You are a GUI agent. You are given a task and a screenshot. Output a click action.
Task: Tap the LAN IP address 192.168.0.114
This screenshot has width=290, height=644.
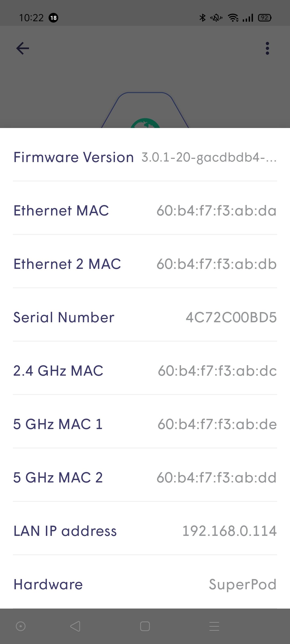tap(230, 531)
